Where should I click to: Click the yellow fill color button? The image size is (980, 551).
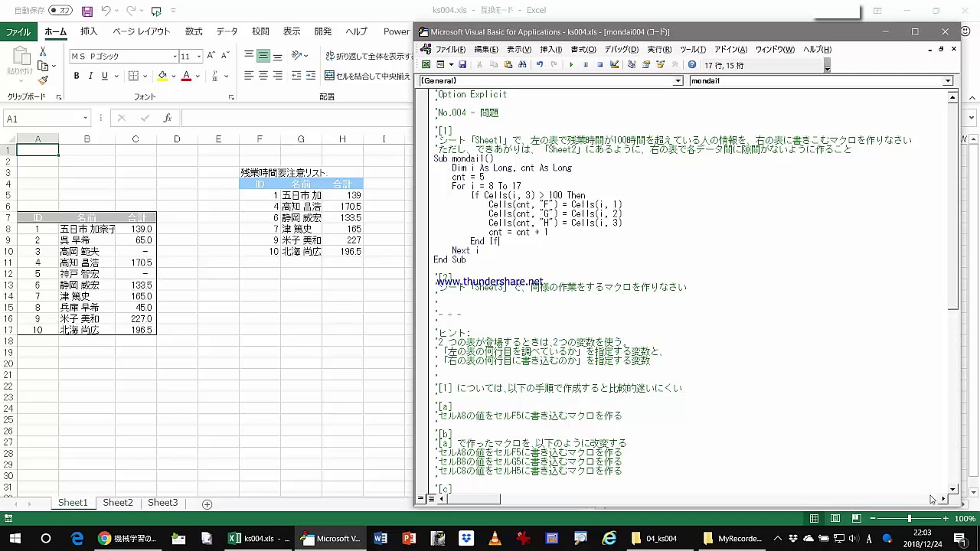162,76
